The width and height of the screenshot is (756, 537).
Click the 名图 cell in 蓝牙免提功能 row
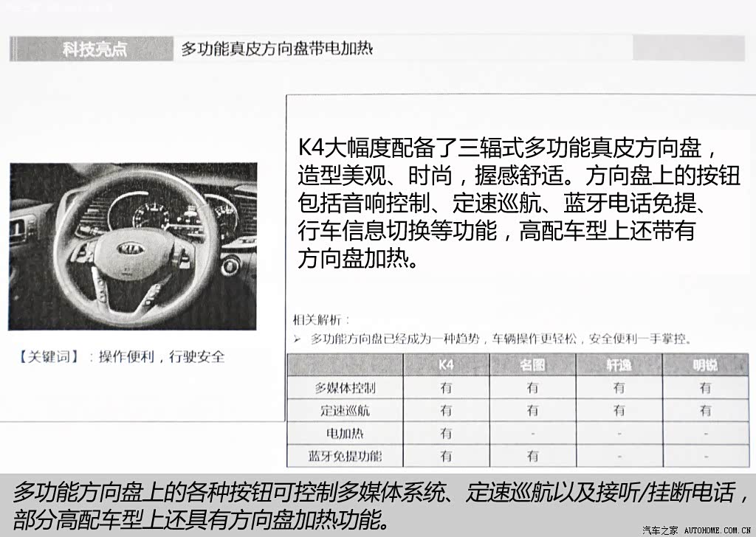[532, 456]
